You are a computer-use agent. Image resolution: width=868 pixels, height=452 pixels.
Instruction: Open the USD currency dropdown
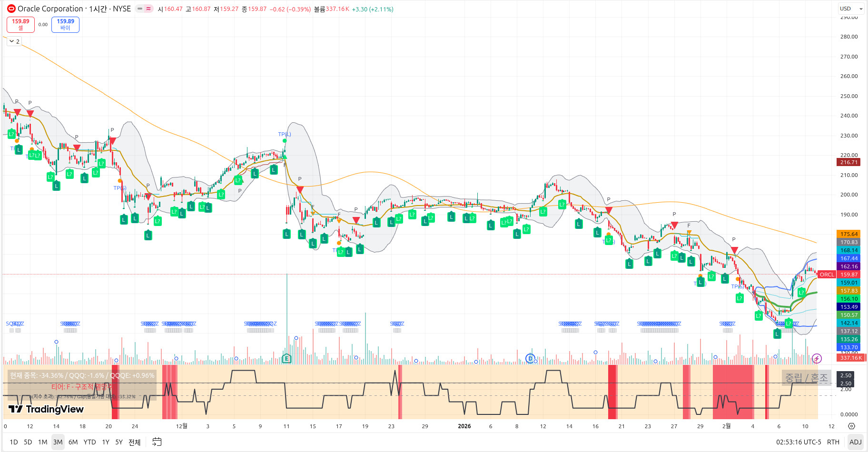point(851,9)
